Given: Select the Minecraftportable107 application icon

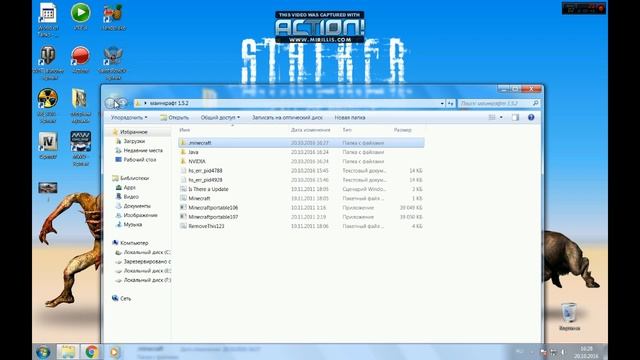Looking at the screenshot, I should click(x=183, y=217).
